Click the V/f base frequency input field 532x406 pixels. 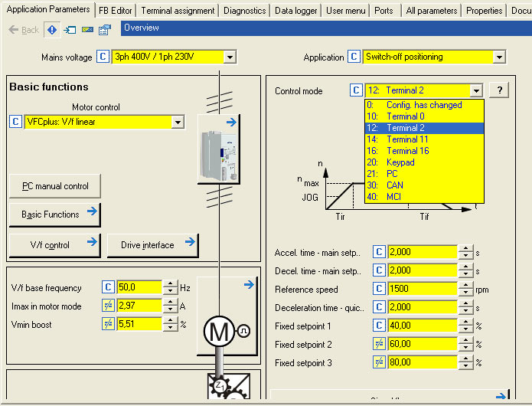coord(140,287)
